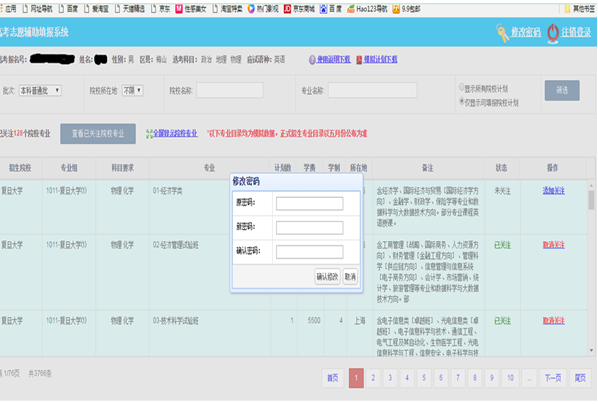Viewport: 598px width, 404px height.
Task: Click the old password input field
Action: click(309, 203)
